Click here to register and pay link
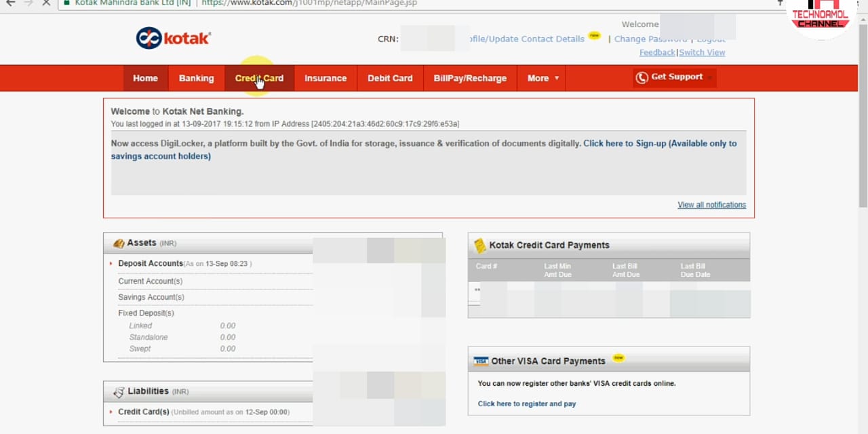The image size is (868, 434). click(527, 403)
